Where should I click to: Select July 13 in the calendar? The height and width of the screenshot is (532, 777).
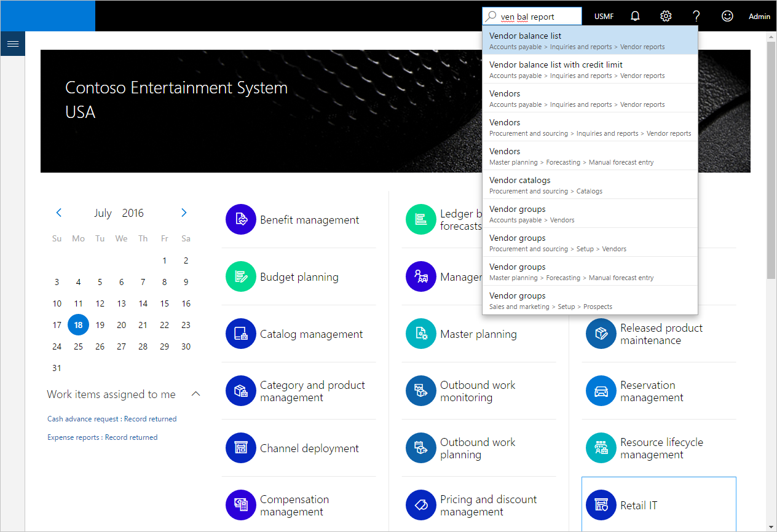pos(121,303)
